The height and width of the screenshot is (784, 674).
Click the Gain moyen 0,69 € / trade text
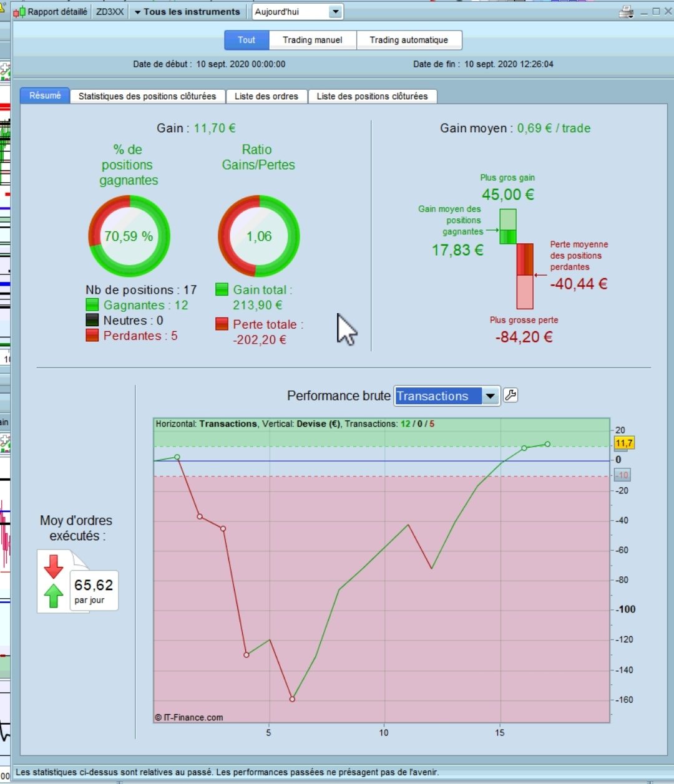point(515,128)
